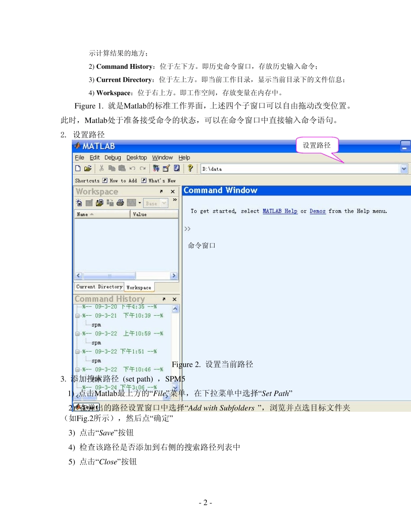Click the What's New shortcut
The height and width of the screenshot is (532, 411).
pyautogui.click(x=159, y=181)
